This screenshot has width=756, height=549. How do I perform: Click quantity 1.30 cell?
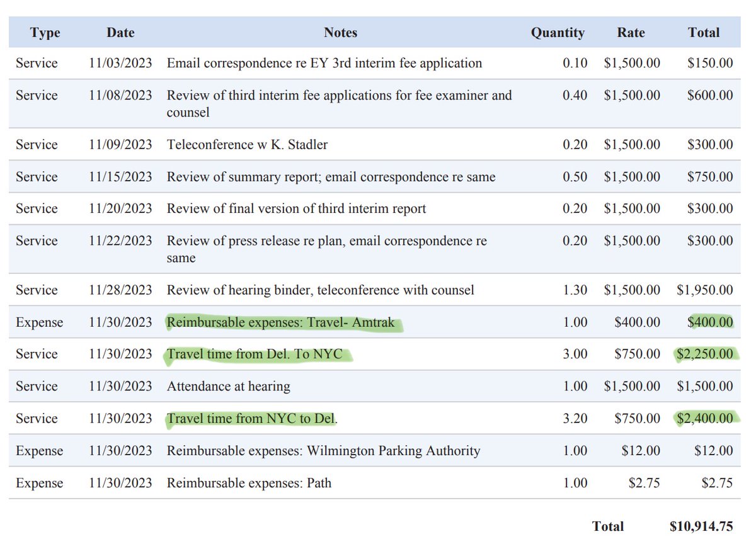[575, 290]
